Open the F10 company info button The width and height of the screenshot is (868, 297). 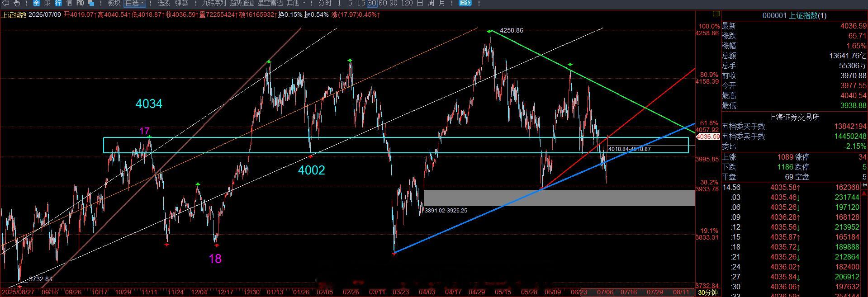pyautogui.click(x=80, y=3)
